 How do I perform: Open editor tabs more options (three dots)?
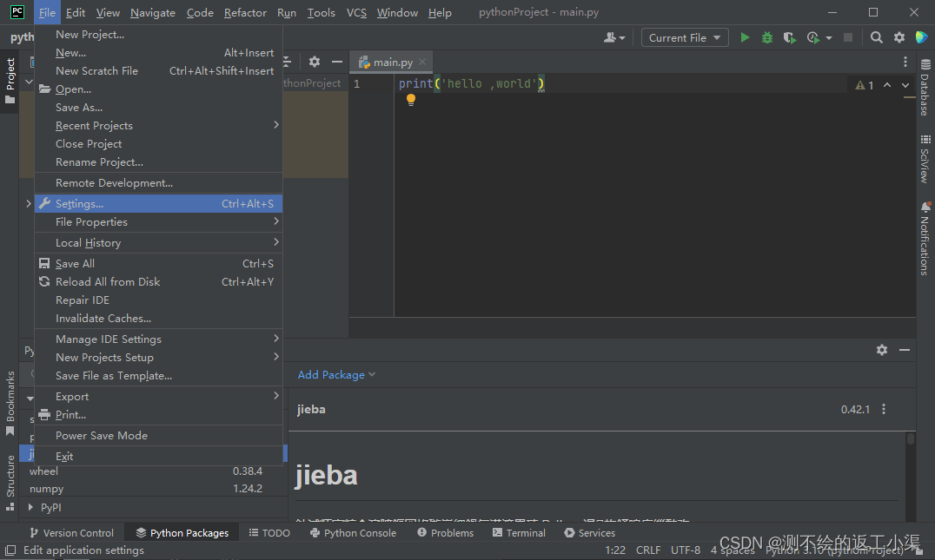[905, 62]
